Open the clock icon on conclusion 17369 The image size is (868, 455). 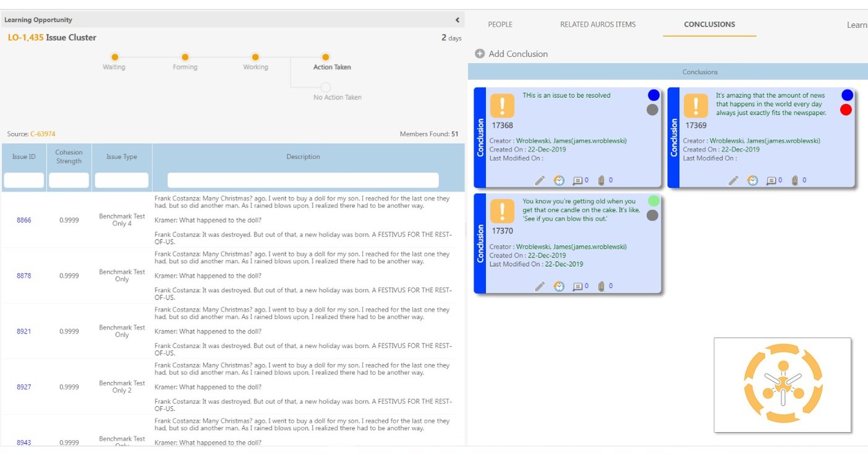click(x=753, y=180)
